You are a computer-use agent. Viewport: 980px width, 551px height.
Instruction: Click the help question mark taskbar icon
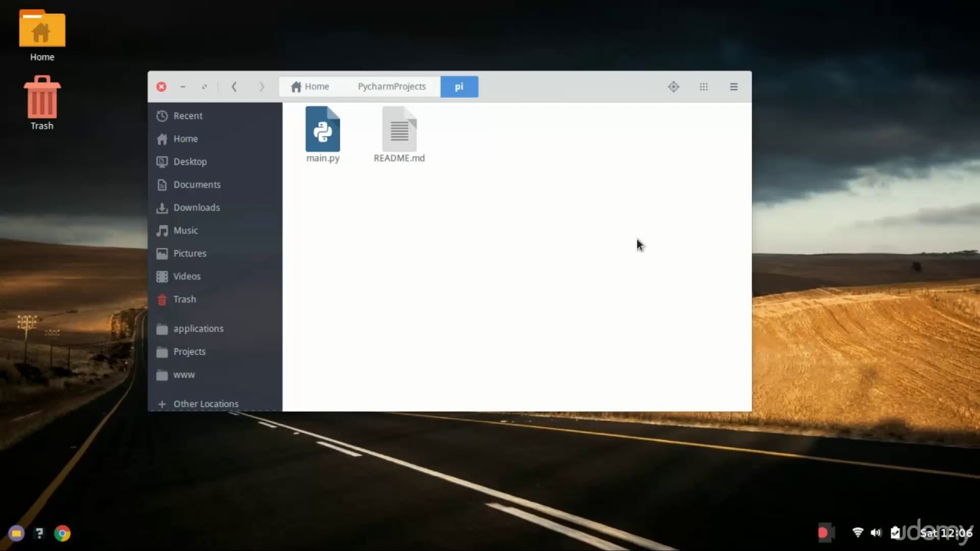(x=39, y=533)
